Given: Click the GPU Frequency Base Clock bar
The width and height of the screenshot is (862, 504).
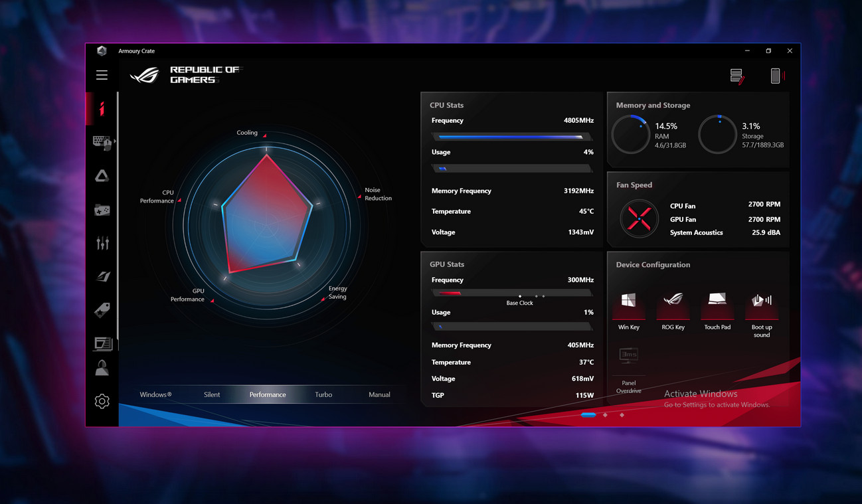Looking at the screenshot, I should (x=512, y=293).
